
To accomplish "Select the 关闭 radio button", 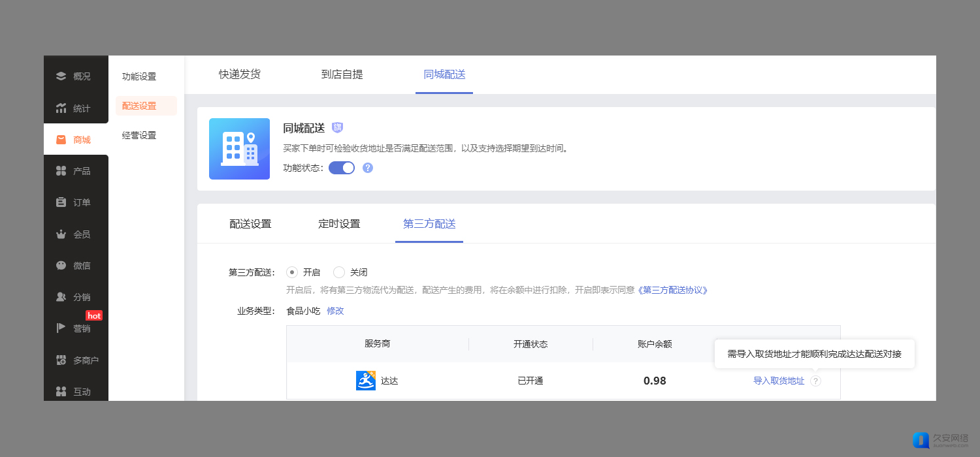I will coord(339,272).
